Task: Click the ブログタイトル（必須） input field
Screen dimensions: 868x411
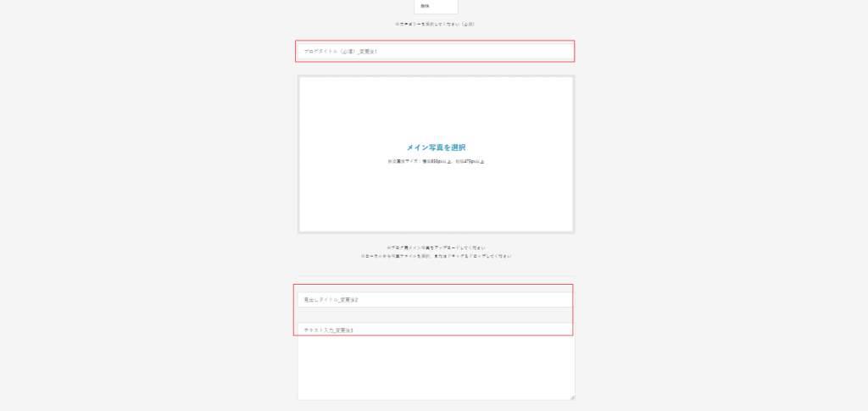Action: click(436, 52)
